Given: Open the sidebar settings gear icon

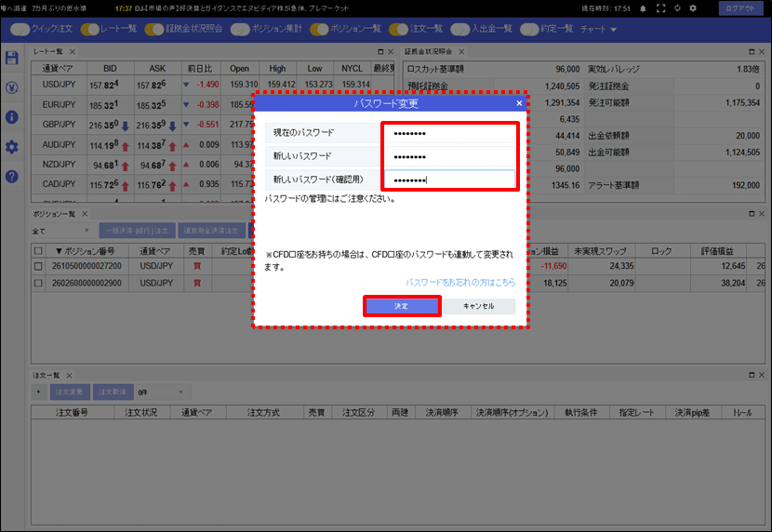Looking at the screenshot, I should (x=12, y=147).
